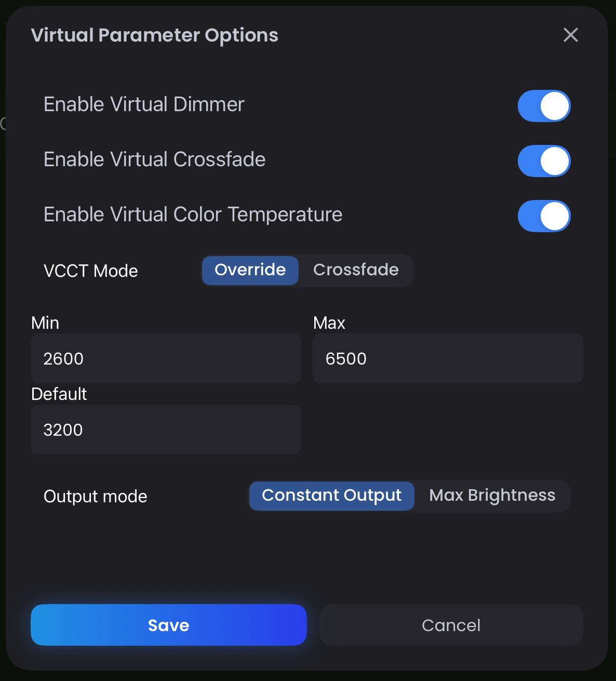Turn off Enable Virtual Color Temperature
The height and width of the screenshot is (681, 616).
pyautogui.click(x=544, y=216)
